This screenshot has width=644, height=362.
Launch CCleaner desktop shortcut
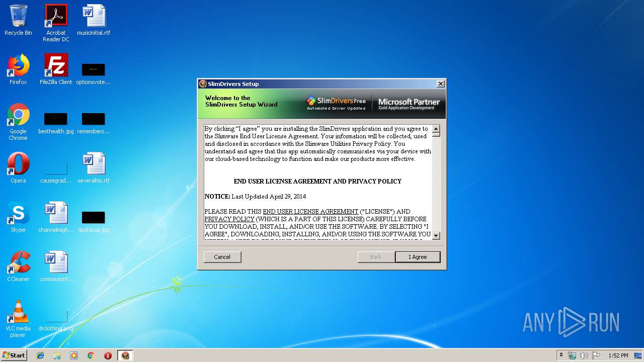point(18,266)
